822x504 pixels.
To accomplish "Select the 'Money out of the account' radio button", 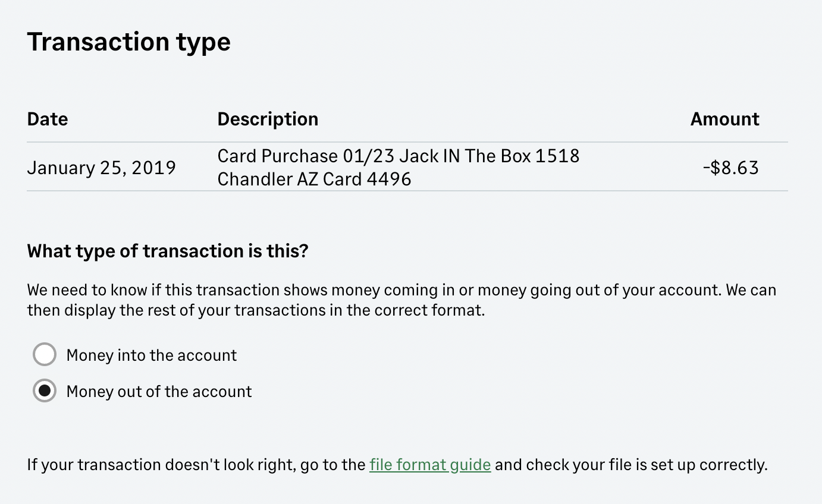I will tap(44, 391).
